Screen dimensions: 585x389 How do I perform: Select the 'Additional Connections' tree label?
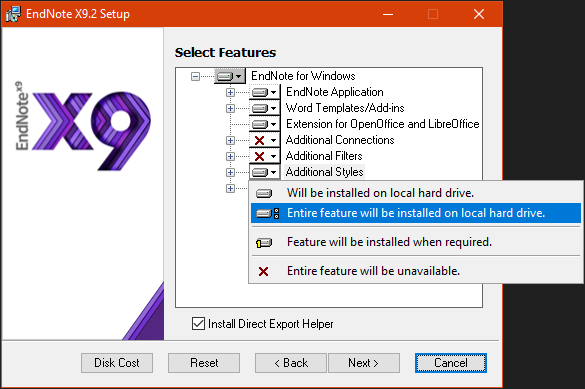(x=340, y=140)
